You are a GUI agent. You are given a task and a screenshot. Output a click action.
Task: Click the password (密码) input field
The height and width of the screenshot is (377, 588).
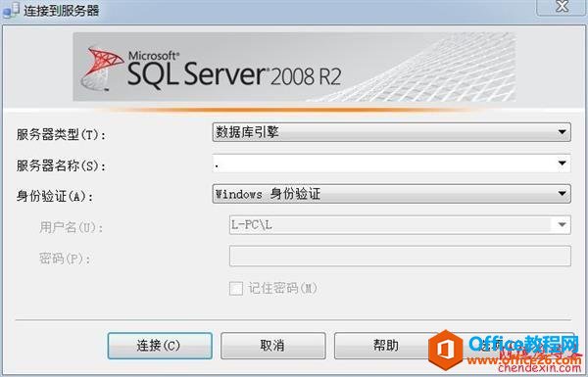[400, 256]
